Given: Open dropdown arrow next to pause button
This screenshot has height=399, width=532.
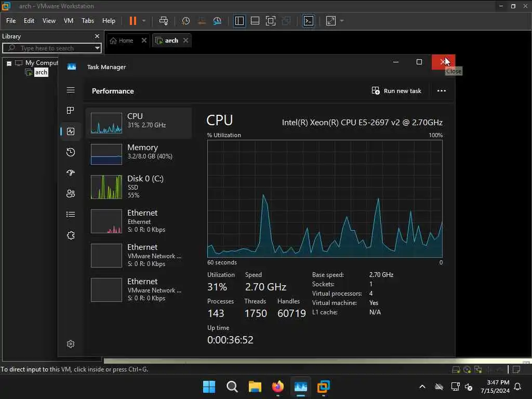Looking at the screenshot, I should click(x=144, y=21).
